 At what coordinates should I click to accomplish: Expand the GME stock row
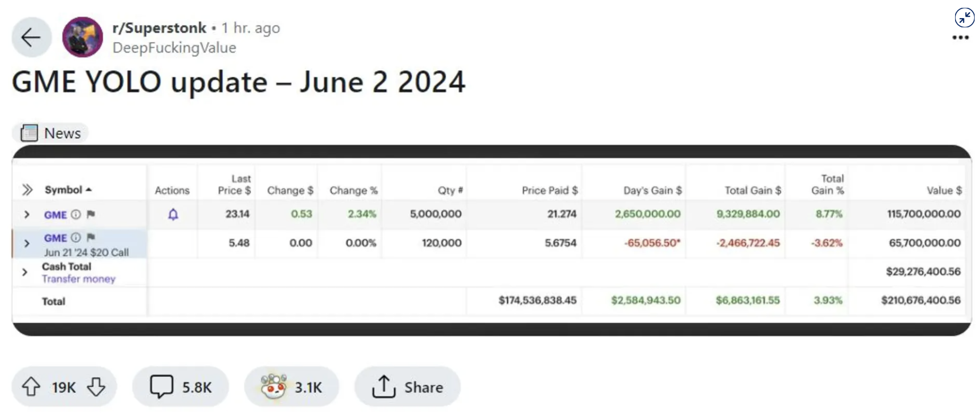[27, 214]
